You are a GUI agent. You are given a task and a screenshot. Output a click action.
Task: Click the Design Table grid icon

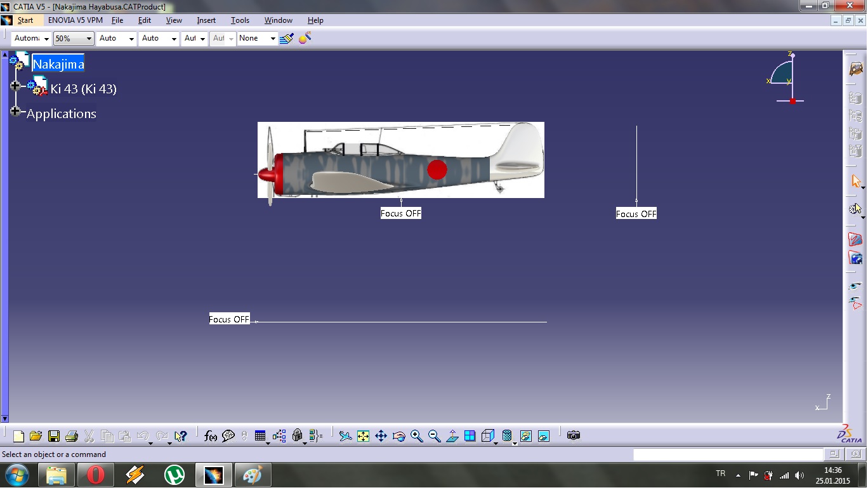click(x=260, y=436)
